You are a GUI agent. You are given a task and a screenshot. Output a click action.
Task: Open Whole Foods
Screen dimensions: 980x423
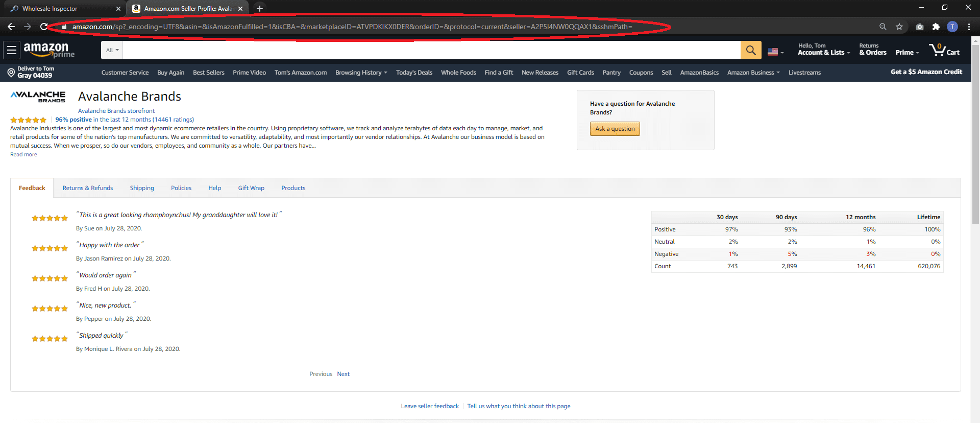pos(459,73)
